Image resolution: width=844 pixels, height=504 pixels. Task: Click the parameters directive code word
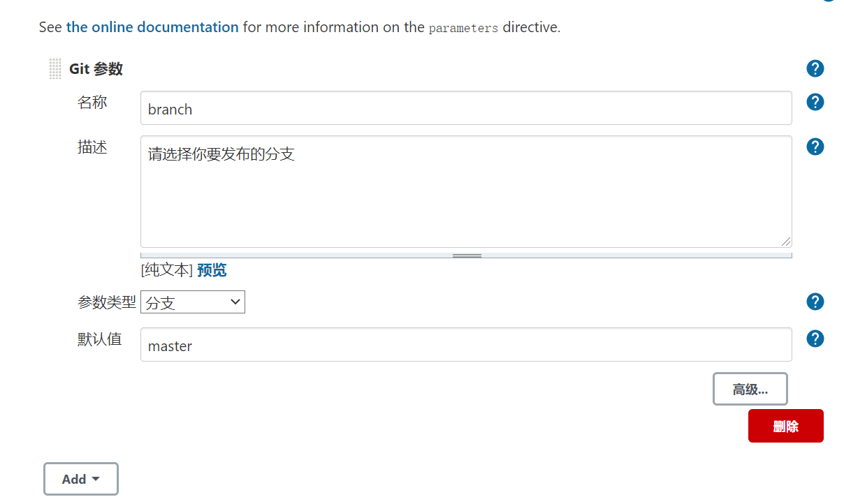click(x=463, y=28)
